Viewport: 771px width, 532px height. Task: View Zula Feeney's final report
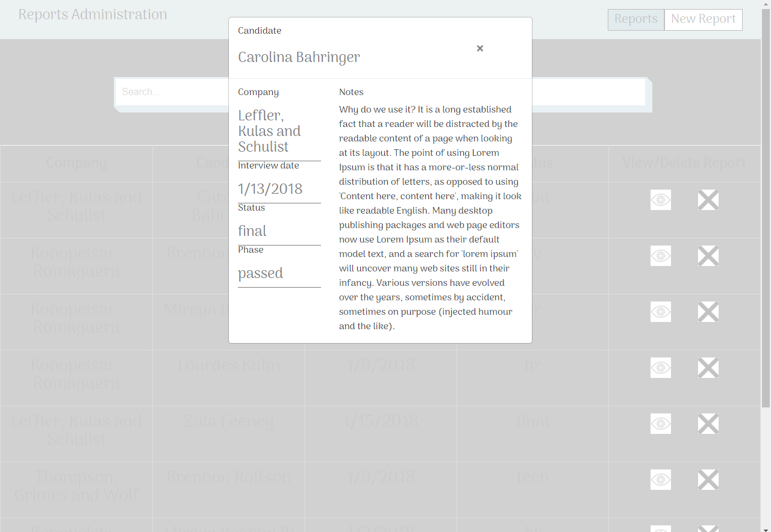660,424
